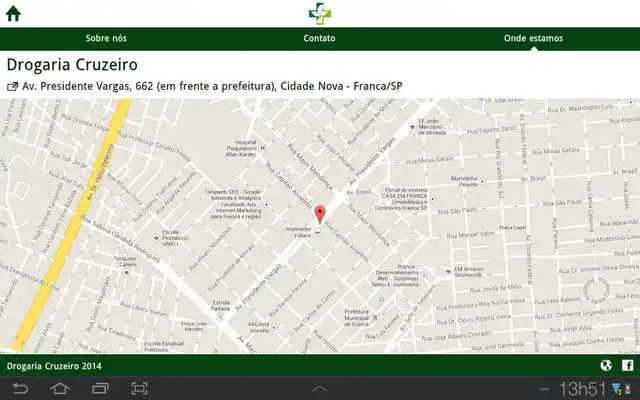Tap the Marrielicho Peixoto map marker
This screenshot has width=640, height=400.
[483, 181]
